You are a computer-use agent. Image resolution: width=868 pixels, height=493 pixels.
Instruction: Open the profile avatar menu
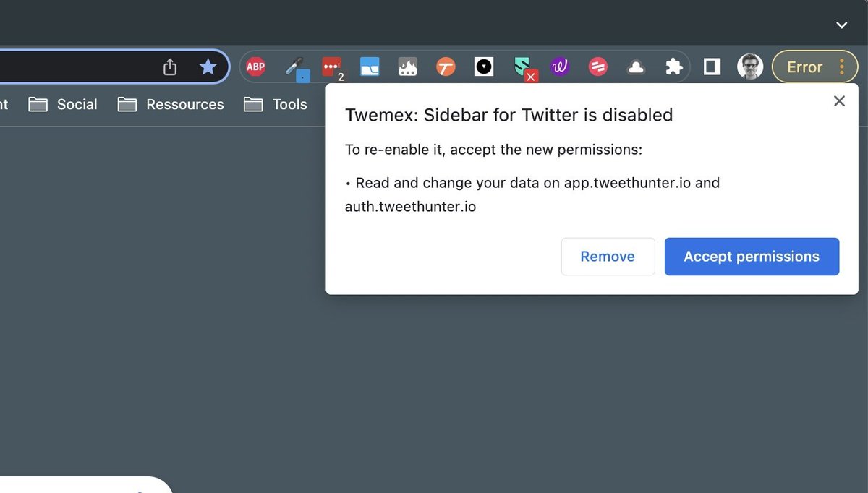coord(750,67)
